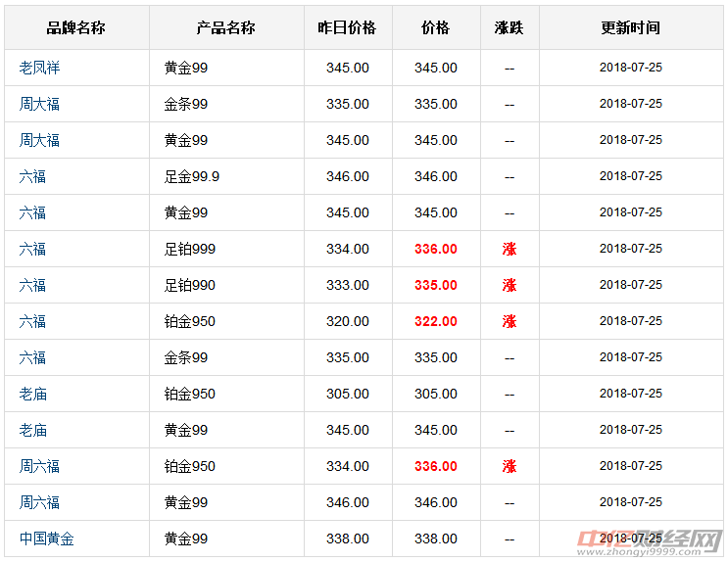This screenshot has width=728, height=562.
Task: Click the red 涨 in 周六福 row
Action: (510, 466)
